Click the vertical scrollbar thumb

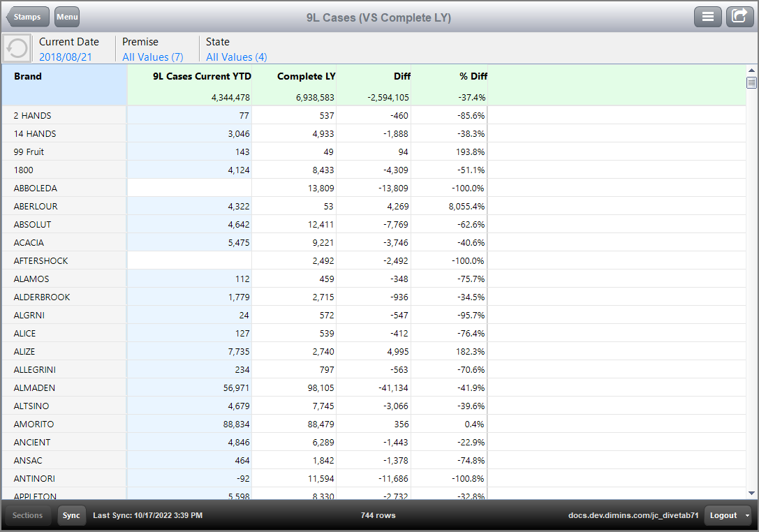click(752, 83)
